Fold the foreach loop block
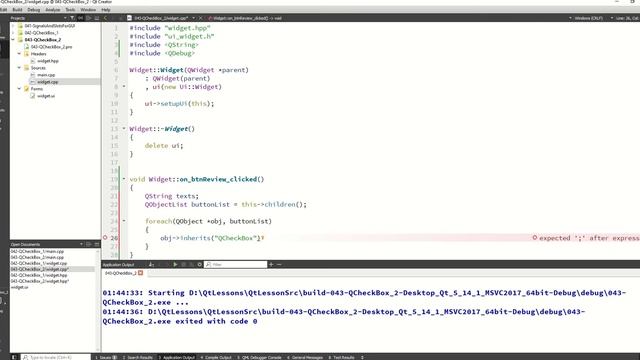The width and height of the screenshot is (640, 360). click(x=124, y=221)
